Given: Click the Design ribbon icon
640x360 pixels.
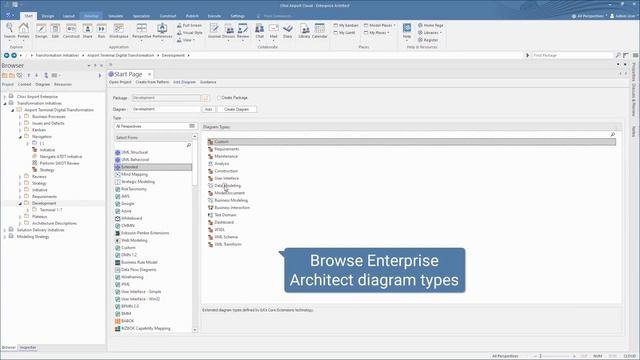Looking at the screenshot, I should [x=41, y=31].
